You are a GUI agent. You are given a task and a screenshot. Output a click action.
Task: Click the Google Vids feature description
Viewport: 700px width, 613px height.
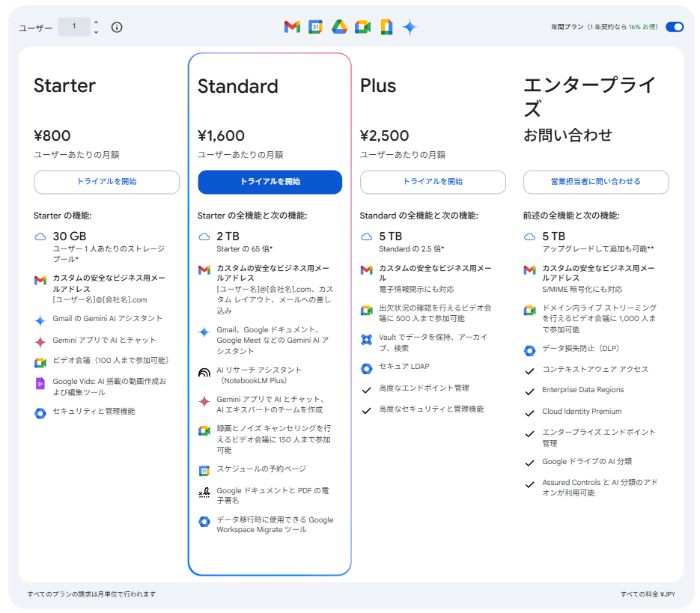[109, 387]
